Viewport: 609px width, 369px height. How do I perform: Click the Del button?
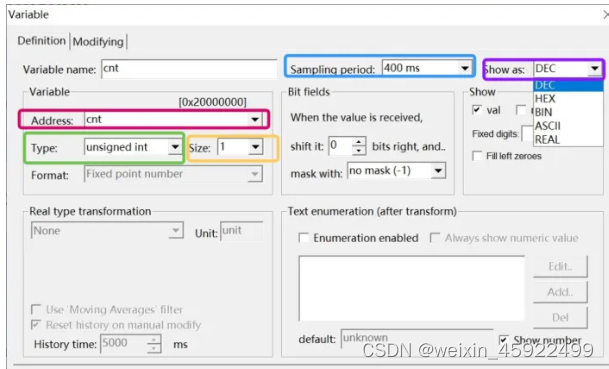pos(560,318)
